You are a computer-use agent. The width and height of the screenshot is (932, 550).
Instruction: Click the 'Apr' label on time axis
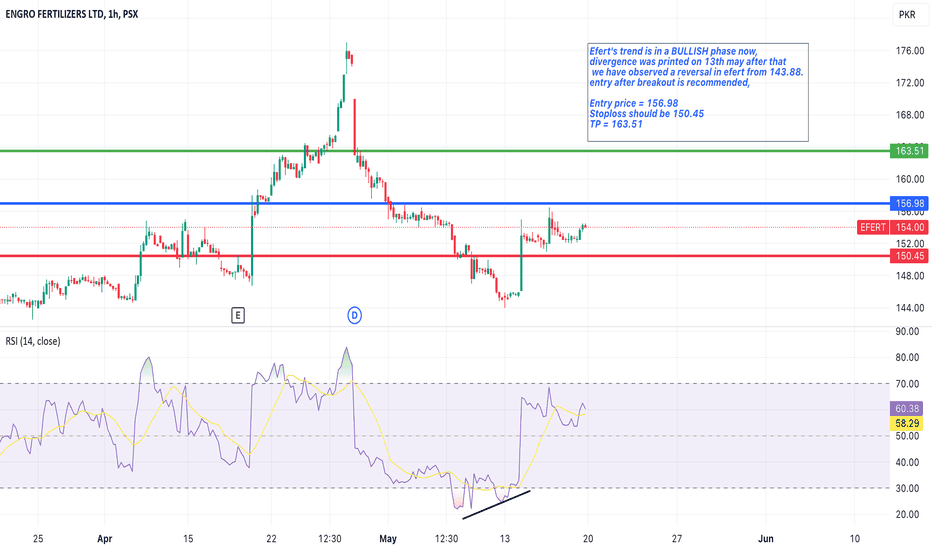pyautogui.click(x=105, y=539)
